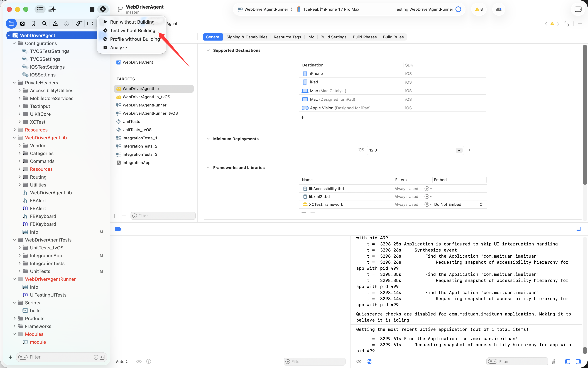588x368 pixels.
Task: Switch to the Build Settings tab
Action: 333,37
